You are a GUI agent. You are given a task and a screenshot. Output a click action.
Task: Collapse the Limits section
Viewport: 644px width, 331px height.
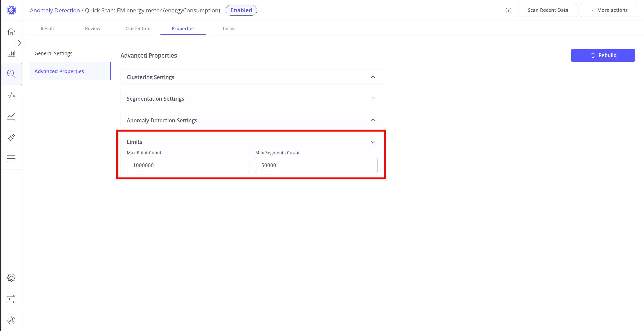click(373, 142)
